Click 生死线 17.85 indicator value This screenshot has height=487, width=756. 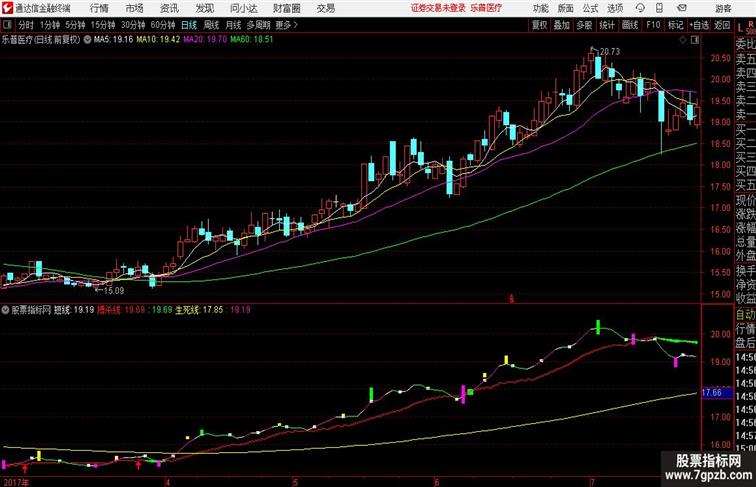click(x=199, y=310)
